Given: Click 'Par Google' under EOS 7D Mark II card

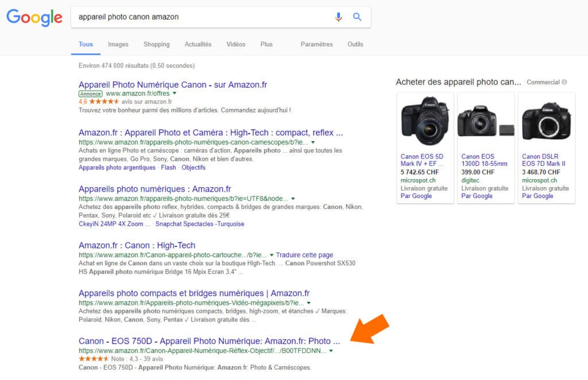Looking at the screenshot, I should [537, 196].
